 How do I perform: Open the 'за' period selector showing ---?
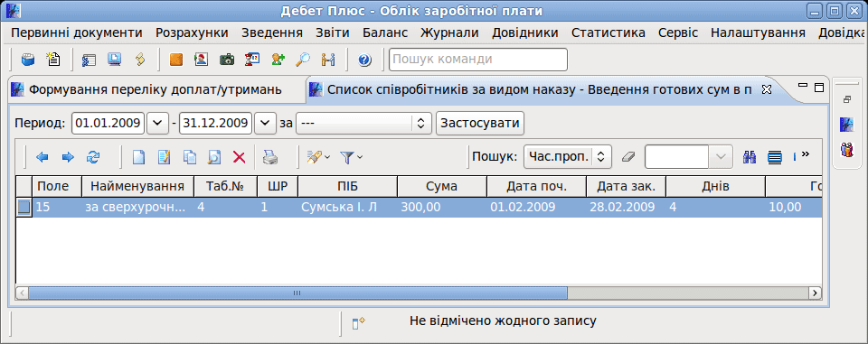(363, 123)
